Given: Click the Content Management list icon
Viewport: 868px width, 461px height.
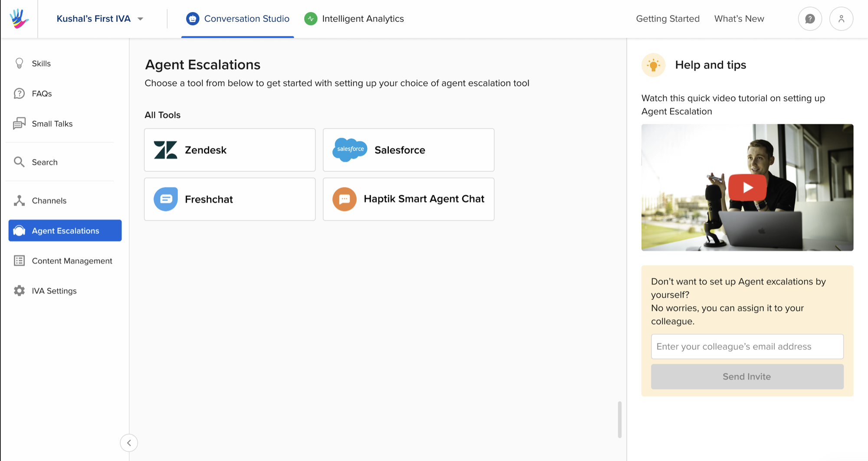Looking at the screenshot, I should tap(19, 261).
